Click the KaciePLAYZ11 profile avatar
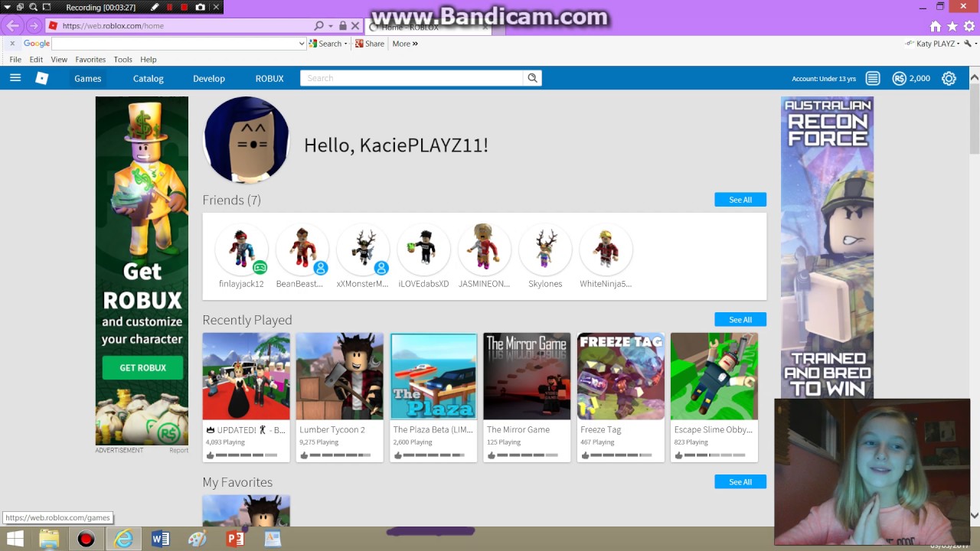The image size is (980, 551). point(247,140)
